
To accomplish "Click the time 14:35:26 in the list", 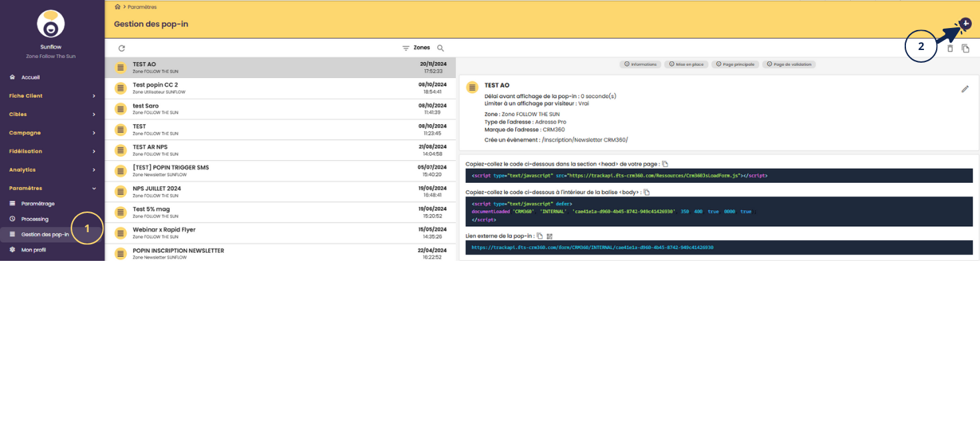I will 434,237.
